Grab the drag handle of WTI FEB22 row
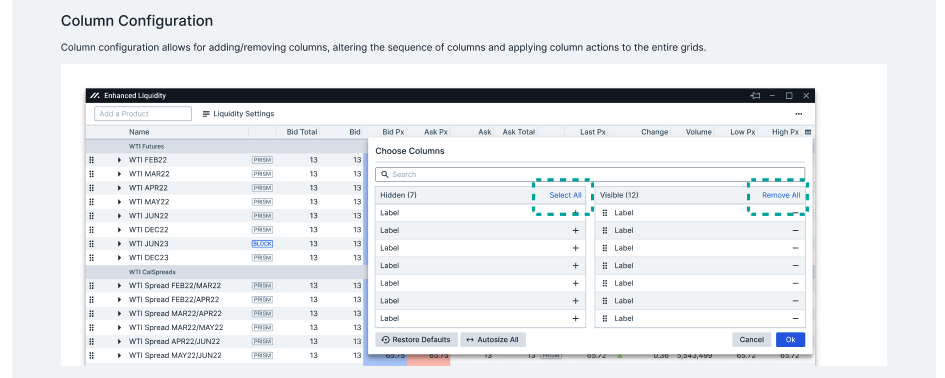 tap(92, 160)
